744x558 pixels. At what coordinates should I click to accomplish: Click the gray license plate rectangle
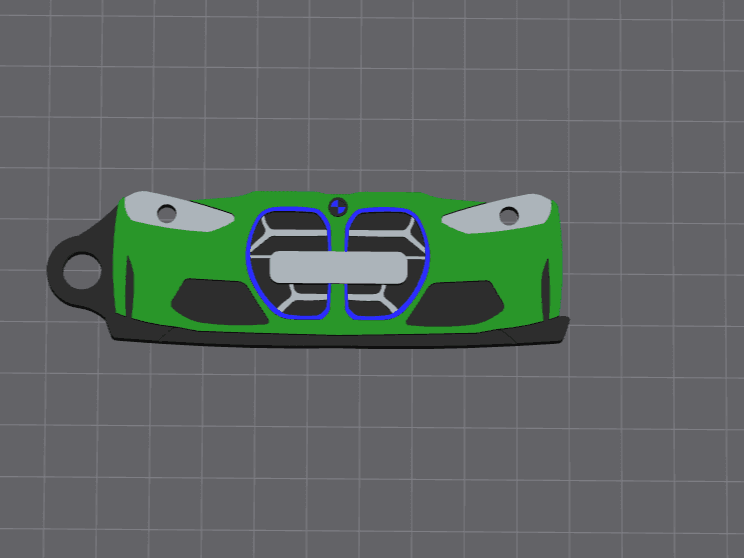(x=338, y=268)
